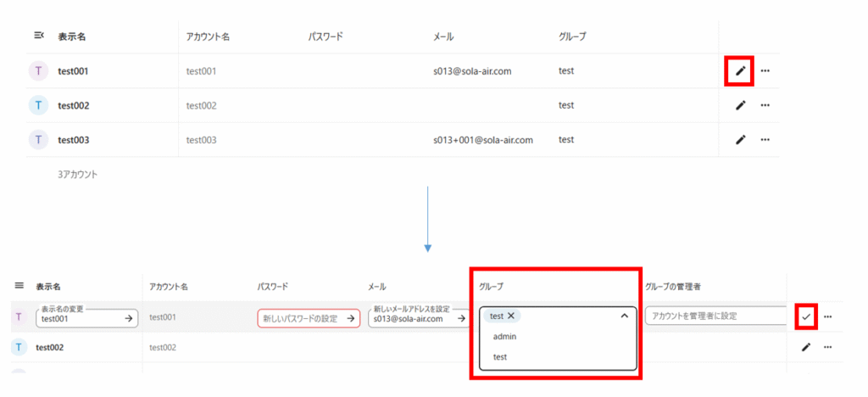This screenshot has height=397, width=868.
Task: Select test option in the dropdown list
Action: click(500, 357)
